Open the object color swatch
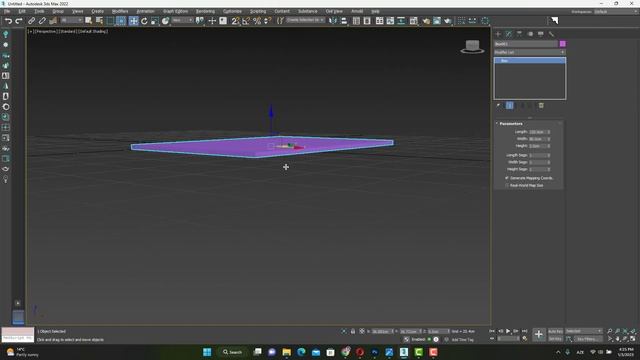The image size is (640, 360). 562,44
